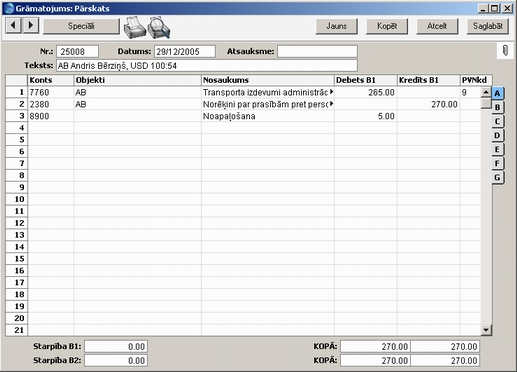
Task: Switch to column view tab E
Action: pyautogui.click(x=497, y=149)
